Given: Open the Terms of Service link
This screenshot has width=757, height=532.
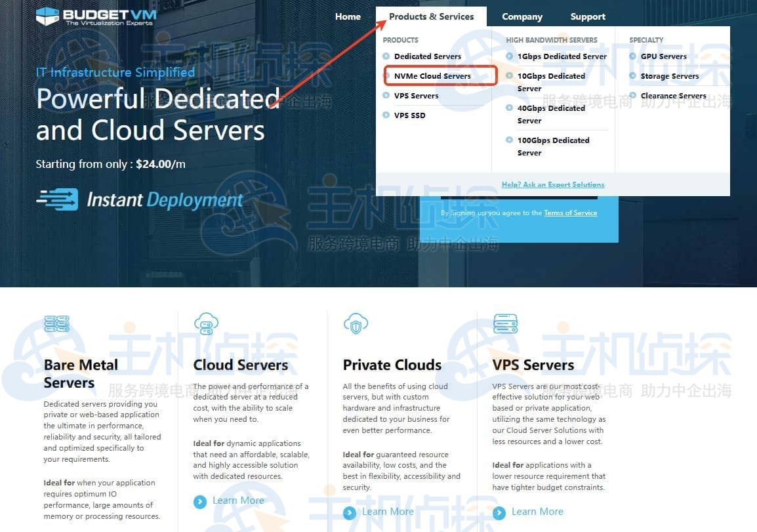Looking at the screenshot, I should pyautogui.click(x=570, y=213).
